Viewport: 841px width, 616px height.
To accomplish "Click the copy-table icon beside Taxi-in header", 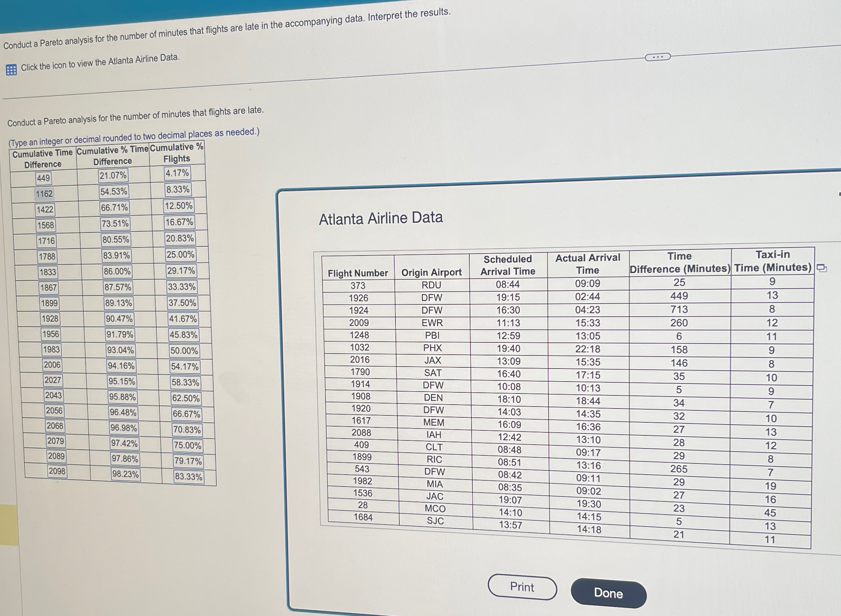I will 821,268.
